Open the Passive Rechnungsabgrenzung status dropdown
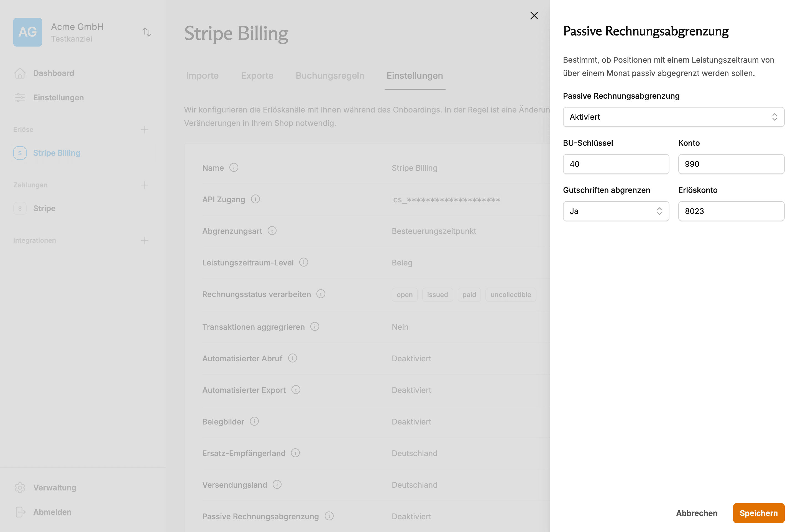798x532 pixels. (673, 117)
